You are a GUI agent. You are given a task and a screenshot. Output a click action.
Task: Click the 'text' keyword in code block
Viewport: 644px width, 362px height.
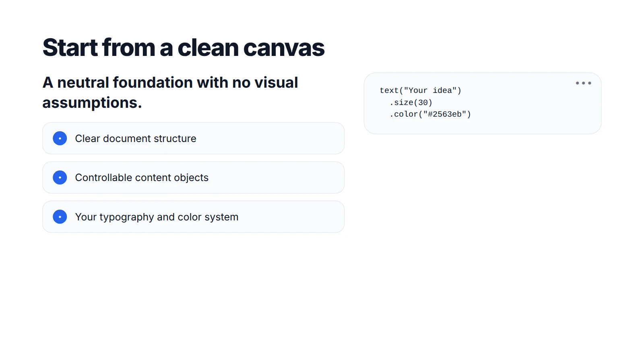point(389,90)
